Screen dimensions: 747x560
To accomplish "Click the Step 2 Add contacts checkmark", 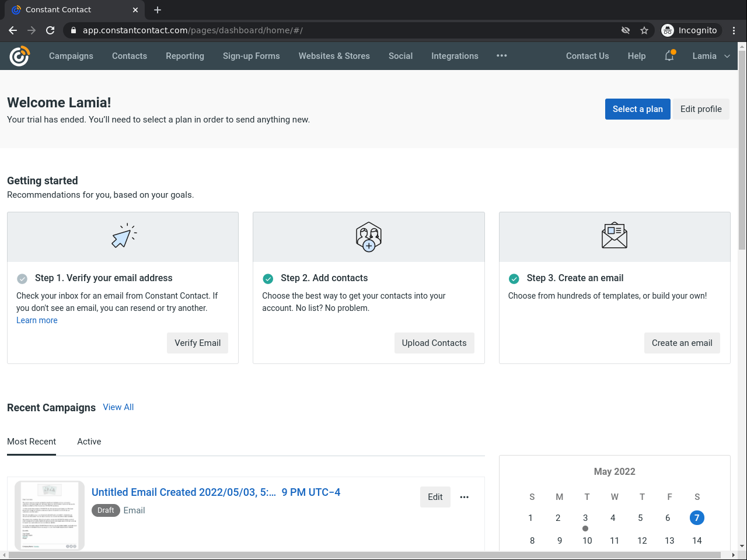I will 268,278.
